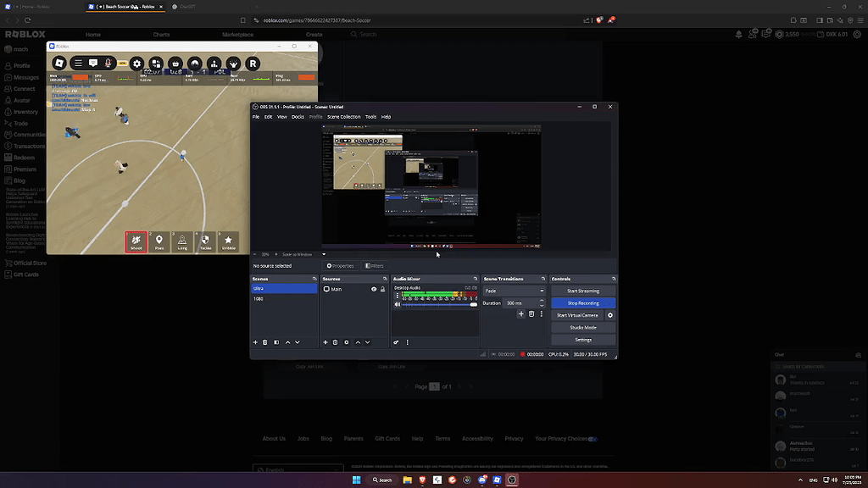Image resolution: width=868 pixels, height=488 pixels.
Task: Hide the Main source with the eye toggle
Action: click(373, 288)
